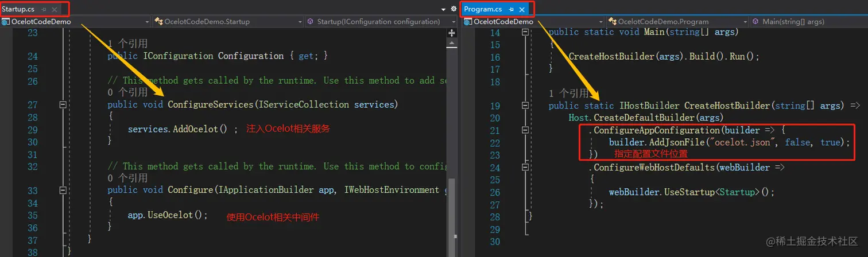The height and width of the screenshot is (257, 868).
Task: Click the method cube icon beside Main(string[] args)
Action: pos(755,22)
